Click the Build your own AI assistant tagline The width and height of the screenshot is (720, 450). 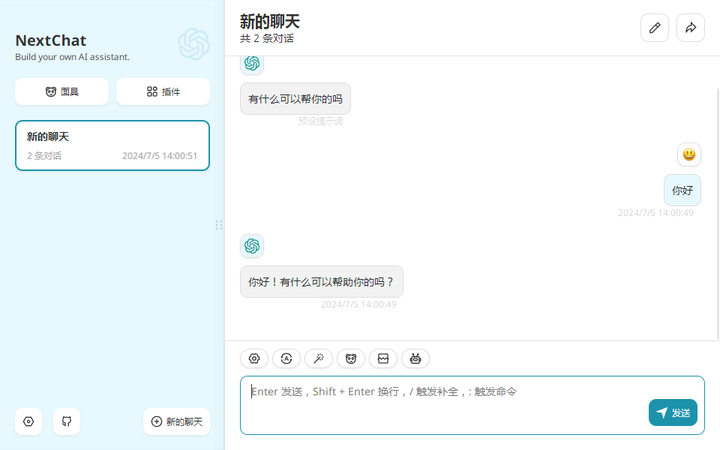click(72, 57)
